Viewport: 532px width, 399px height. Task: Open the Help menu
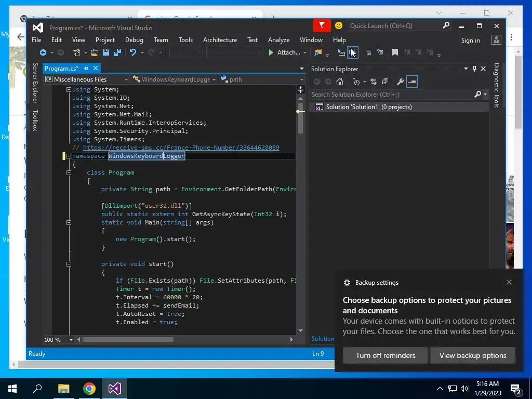pyautogui.click(x=339, y=40)
